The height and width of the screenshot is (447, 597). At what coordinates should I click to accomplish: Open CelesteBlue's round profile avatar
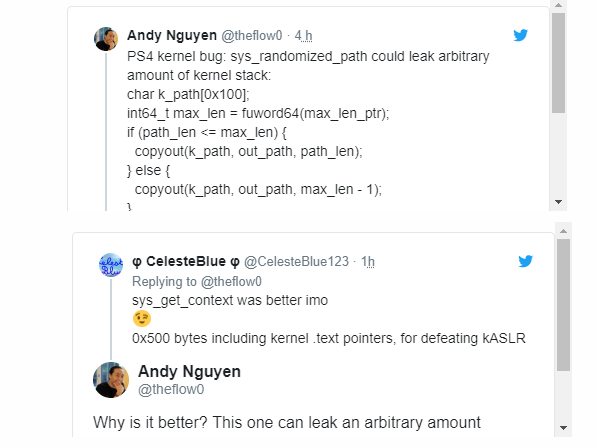(x=111, y=265)
